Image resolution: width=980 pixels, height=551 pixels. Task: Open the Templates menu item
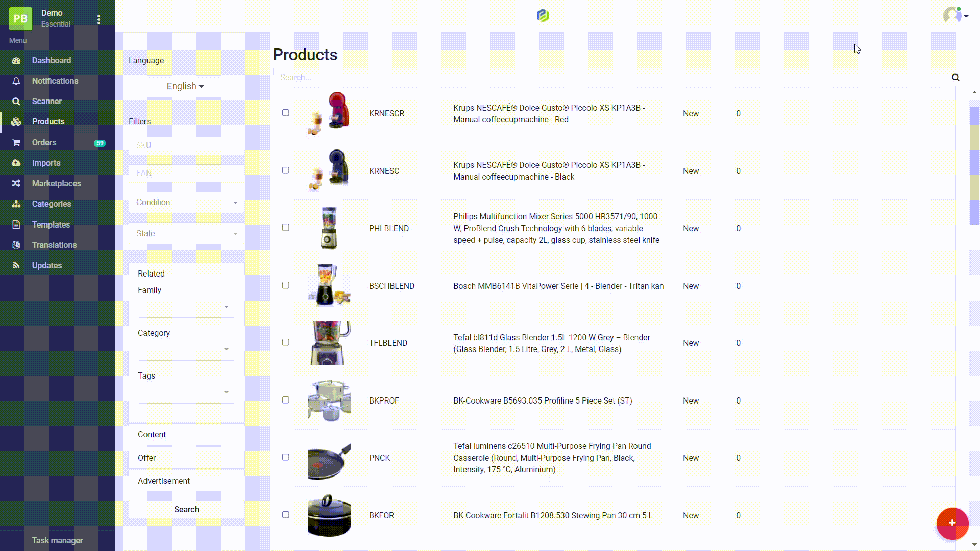tap(51, 225)
